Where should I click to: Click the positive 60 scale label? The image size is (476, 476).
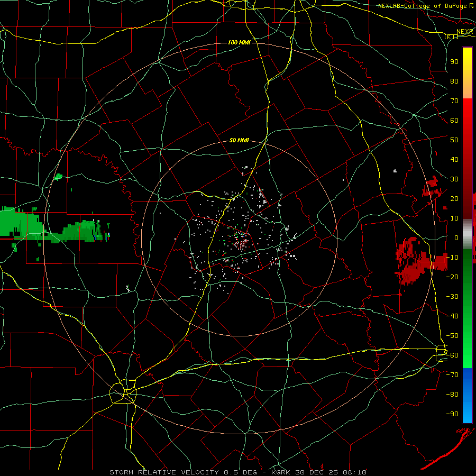454,120
